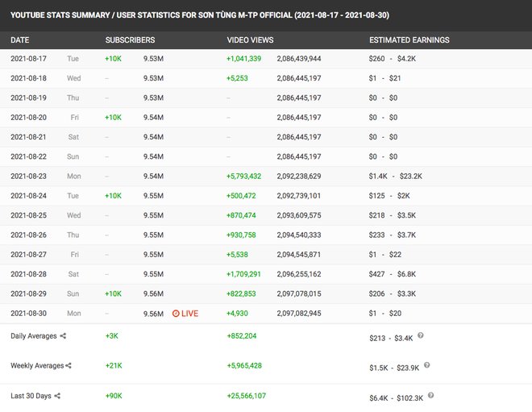This screenshot has width=532, height=412.
Task: Click views gain +500,472
Action: click(x=241, y=196)
